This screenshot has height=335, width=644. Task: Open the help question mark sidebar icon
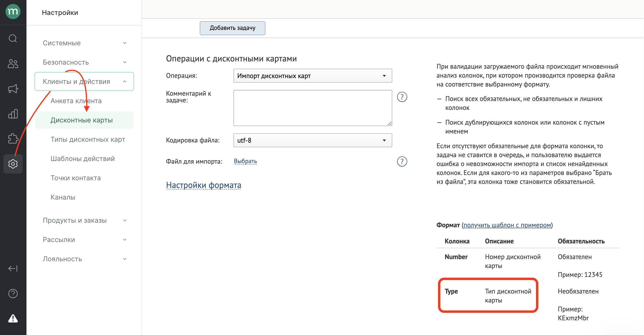13,294
